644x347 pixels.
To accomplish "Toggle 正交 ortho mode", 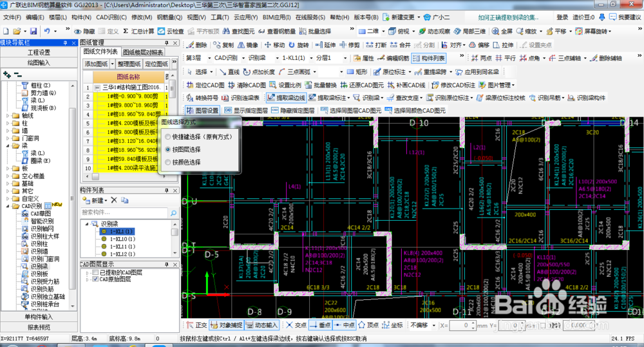I will (x=196, y=325).
